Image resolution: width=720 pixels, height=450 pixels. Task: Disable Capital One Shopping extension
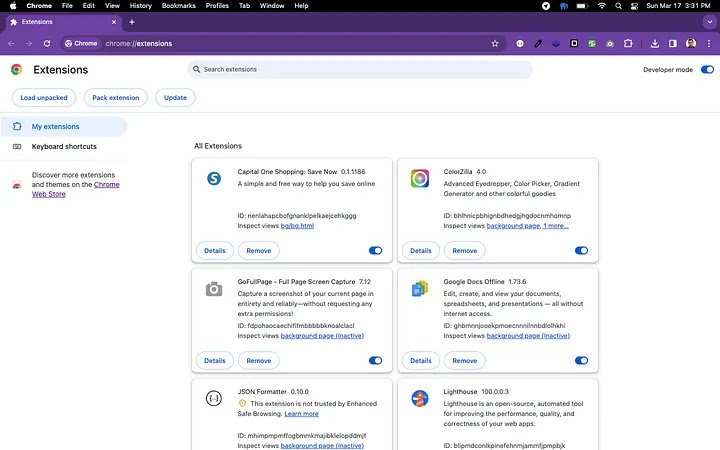pyautogui.click(x=375, y=250)
